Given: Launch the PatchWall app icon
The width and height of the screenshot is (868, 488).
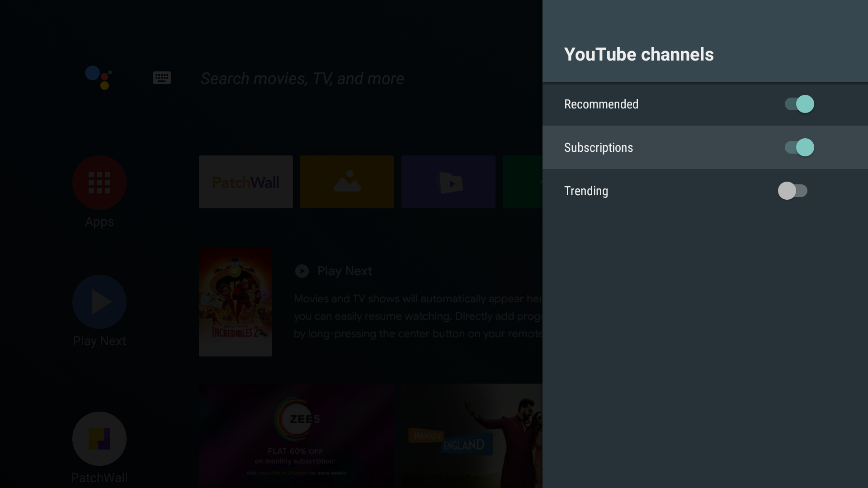Looking at the screenshot, I should pyautogui.click(x=99, y=438).
